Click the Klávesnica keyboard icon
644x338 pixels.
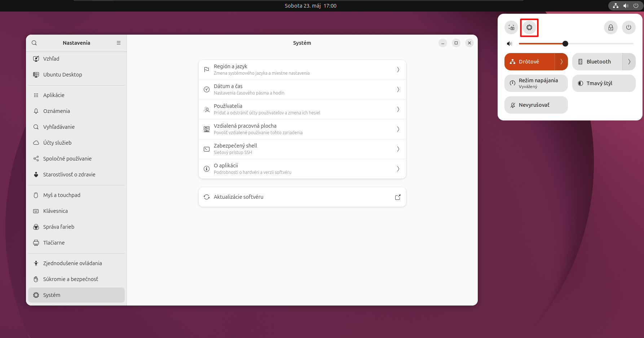coord(36,211)
